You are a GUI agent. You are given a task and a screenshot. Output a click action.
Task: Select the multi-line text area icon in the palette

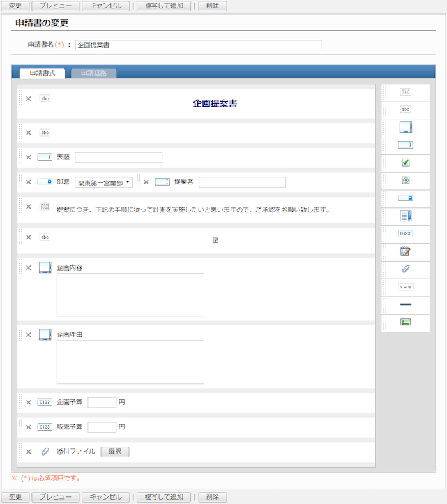click(x=405, y=127)
